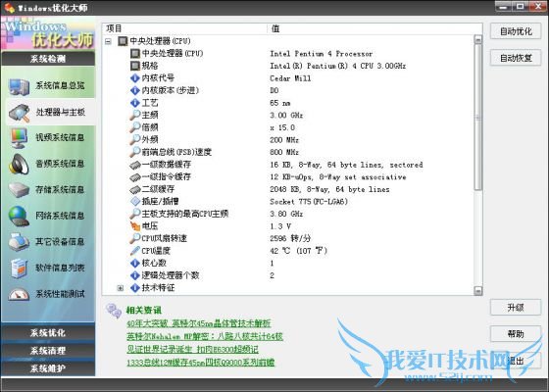Image resolution: width=549 pixels, height=392 pixels.
Task: Click the 帮助 button
Action: pos(516,334)
